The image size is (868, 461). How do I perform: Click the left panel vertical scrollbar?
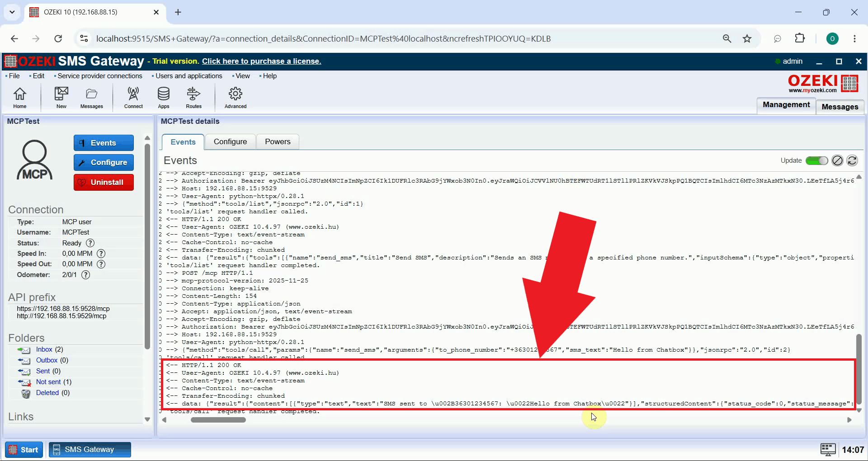pos(147,246)
